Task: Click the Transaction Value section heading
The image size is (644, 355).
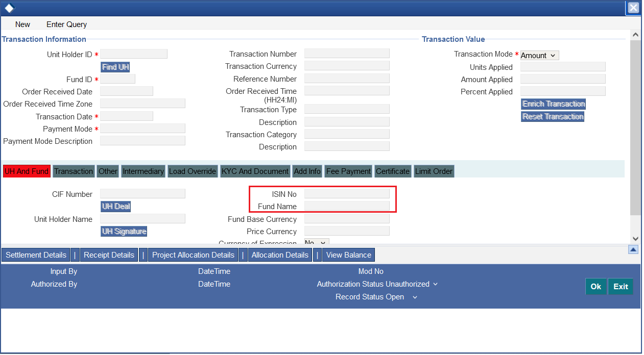Action: (x=454, y=39)
